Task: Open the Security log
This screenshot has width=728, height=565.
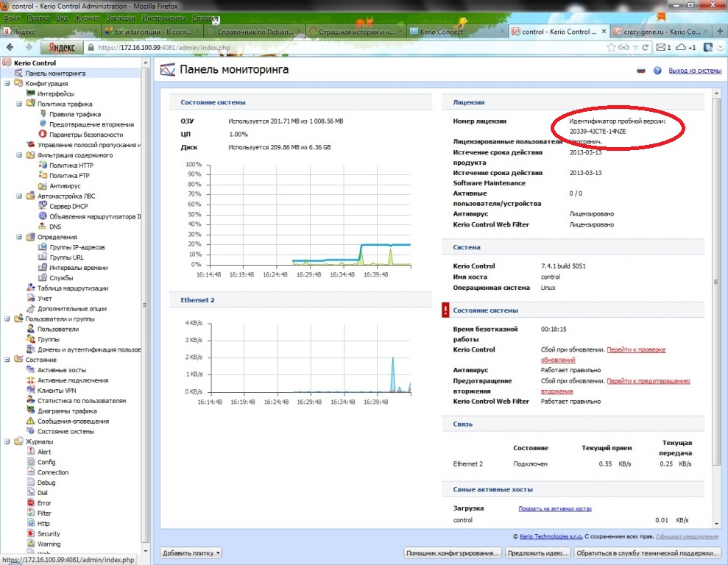Action: point(49,534)
